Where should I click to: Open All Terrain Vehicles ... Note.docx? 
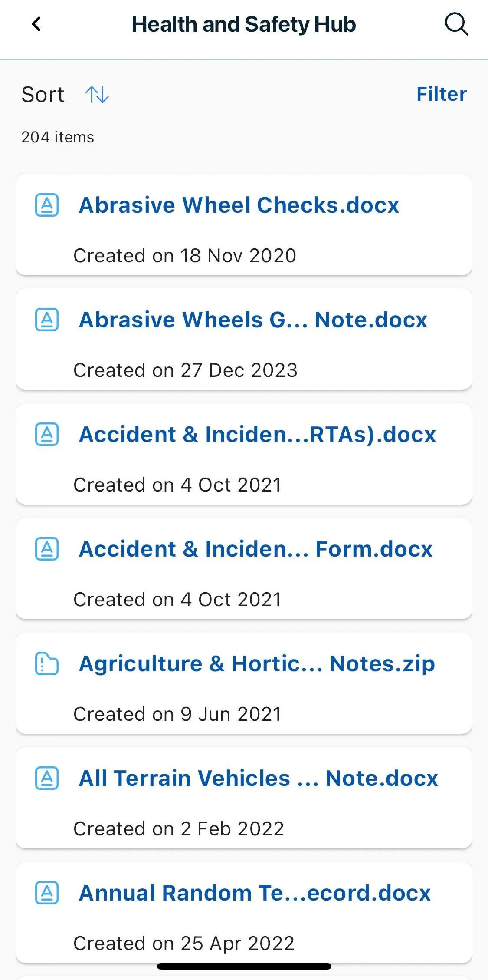(259, 778)
